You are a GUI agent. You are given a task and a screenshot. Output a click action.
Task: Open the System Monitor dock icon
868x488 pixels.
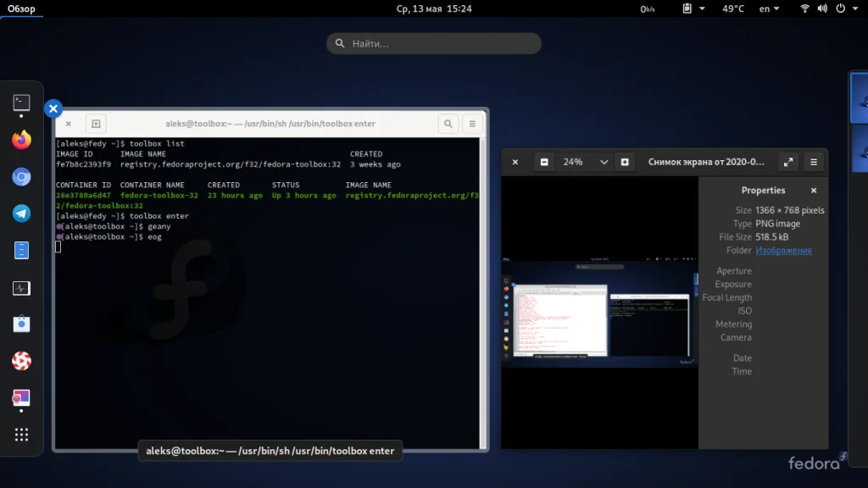coord(21,288)
